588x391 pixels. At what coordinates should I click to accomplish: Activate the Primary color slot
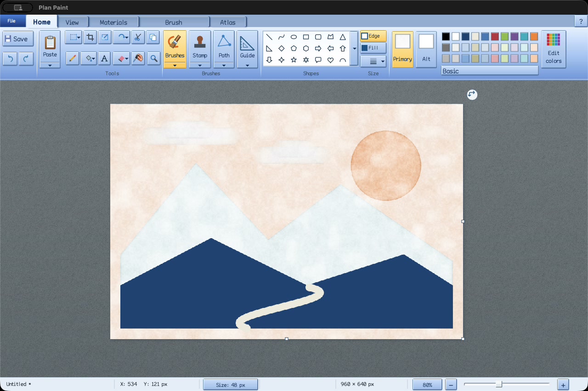[x=402, y=49]
